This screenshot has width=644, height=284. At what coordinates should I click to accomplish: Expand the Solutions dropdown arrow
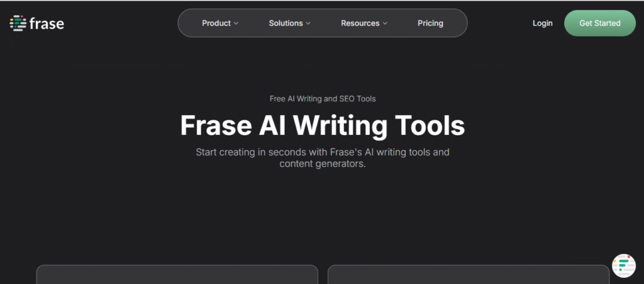(x=308, y=24)
